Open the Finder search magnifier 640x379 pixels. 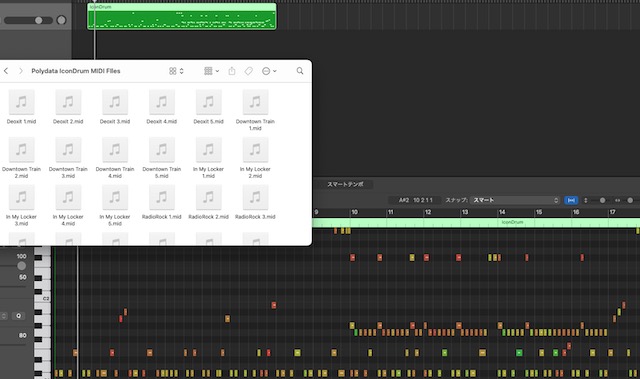[x=300, y=71]
